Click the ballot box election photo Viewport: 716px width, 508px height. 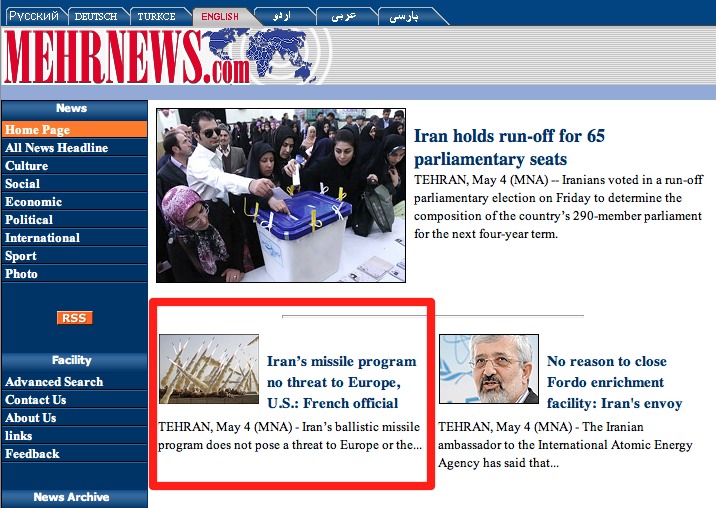pos(281,196)
